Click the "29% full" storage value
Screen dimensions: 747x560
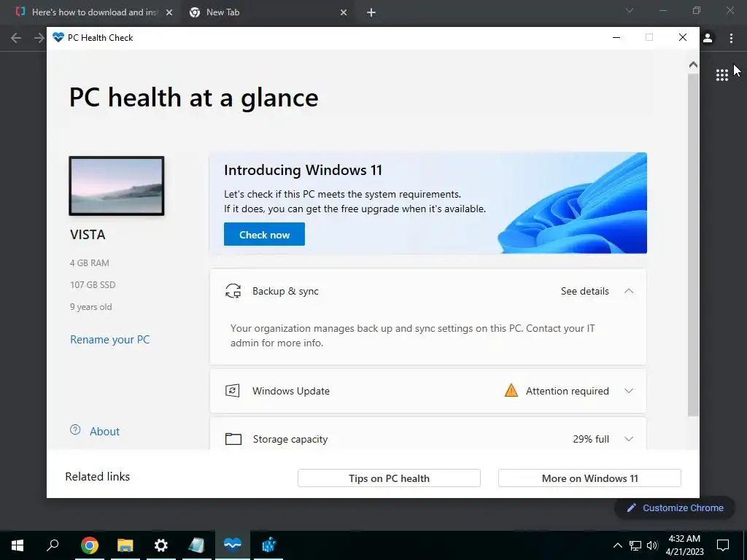point(591,439)
